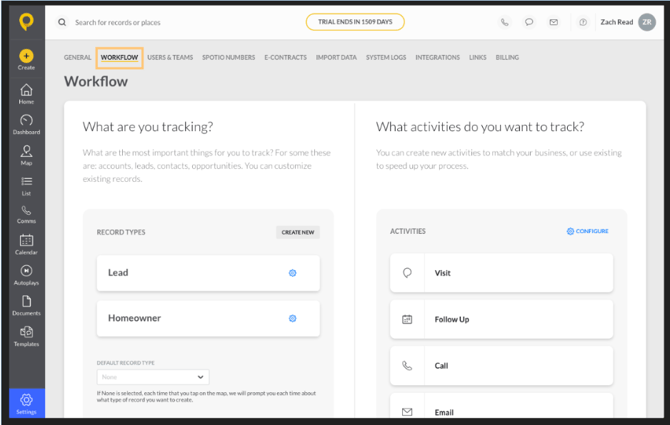670x425 pixels.
Task: Open the Links tab
Action: pos(478,58)
